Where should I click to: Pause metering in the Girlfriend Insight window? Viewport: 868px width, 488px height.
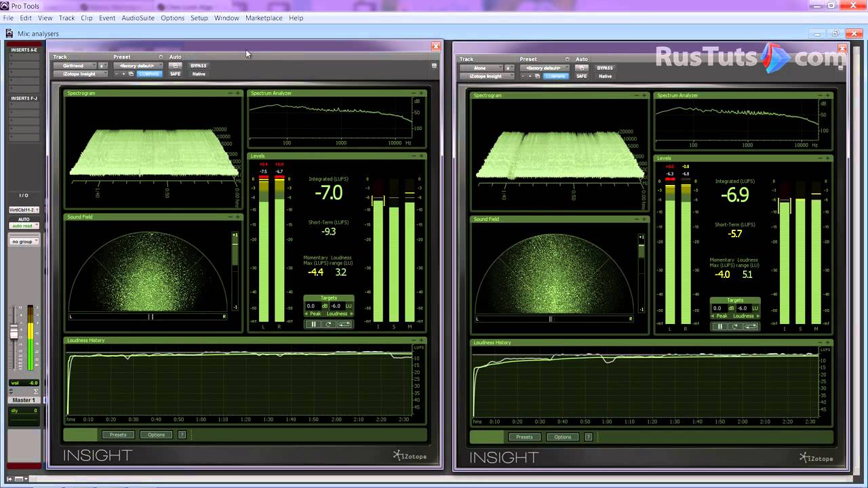[313, 325]
